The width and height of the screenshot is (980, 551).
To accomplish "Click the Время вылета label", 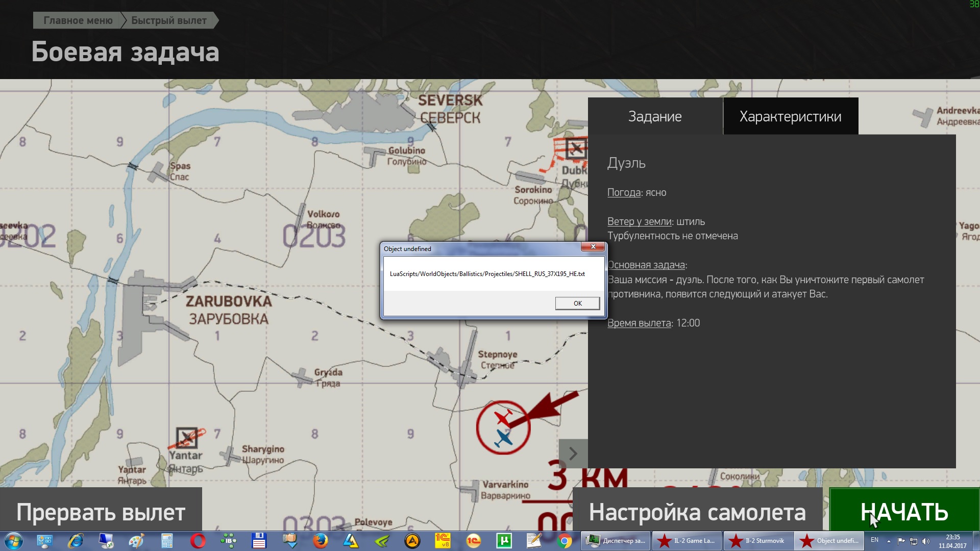I will 639,323.
